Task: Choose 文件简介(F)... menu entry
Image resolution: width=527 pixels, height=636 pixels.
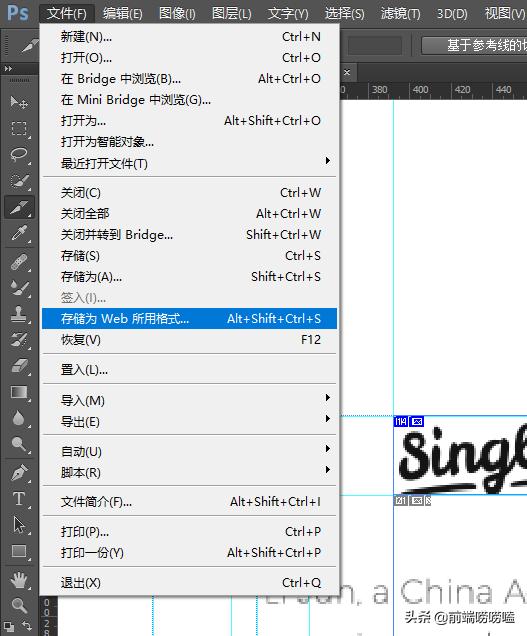Action: (189, 502)
